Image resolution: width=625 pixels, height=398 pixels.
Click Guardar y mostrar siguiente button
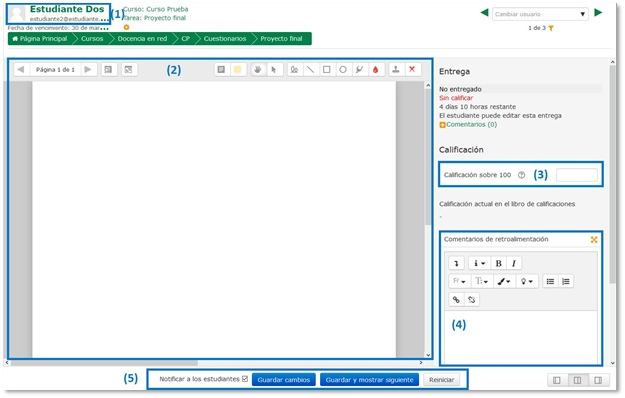click(369, 380)
